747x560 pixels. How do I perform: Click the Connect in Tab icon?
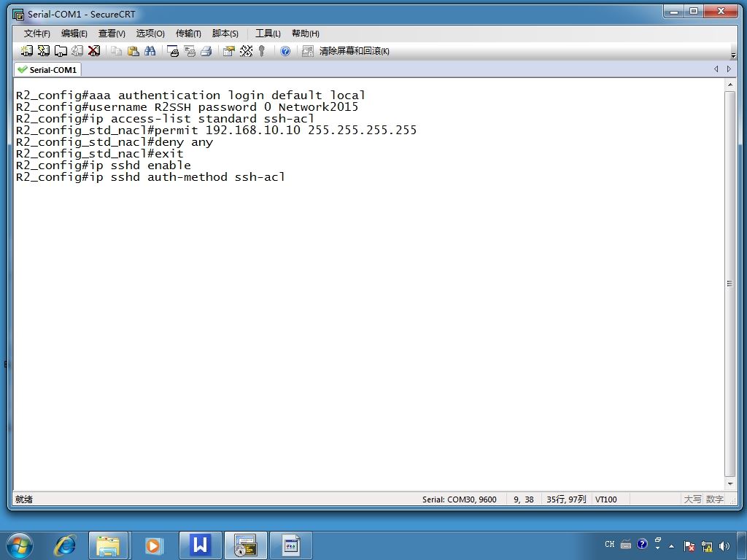point(61,51)
